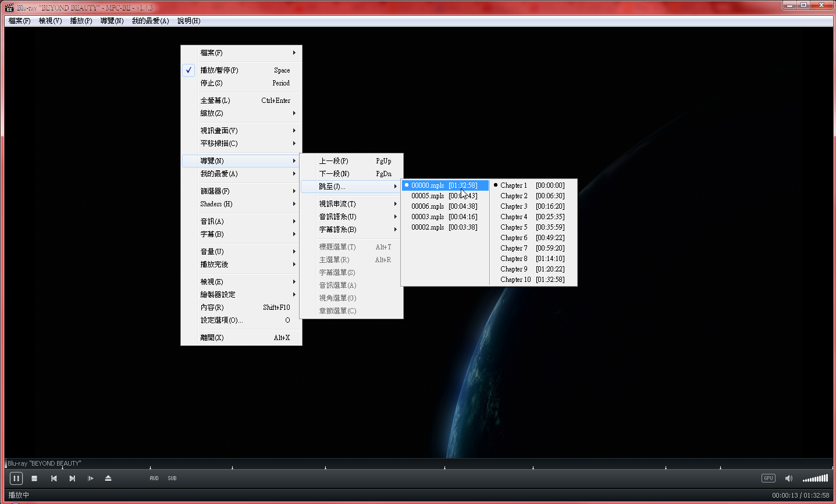Image resolution: width=836 pixels, height=504 pixels.
Task: Expand the 繪製器設定 submenu
Action: pos(241,295)
